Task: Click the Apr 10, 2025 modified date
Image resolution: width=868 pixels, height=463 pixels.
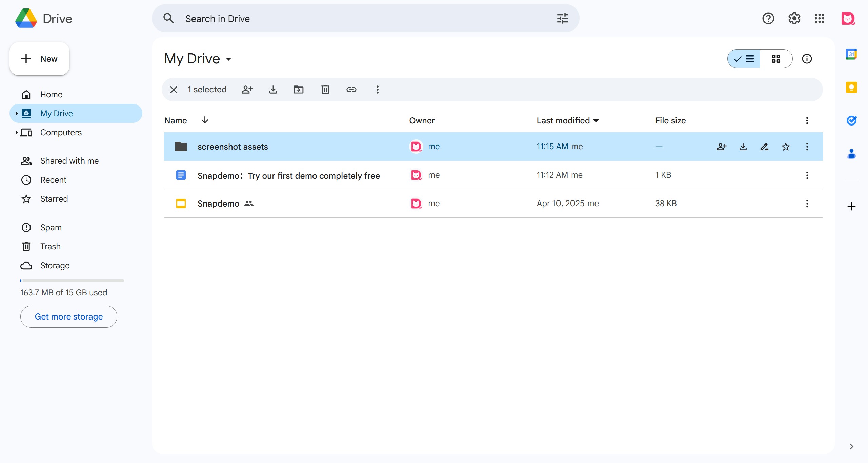Action: [561, 204]
